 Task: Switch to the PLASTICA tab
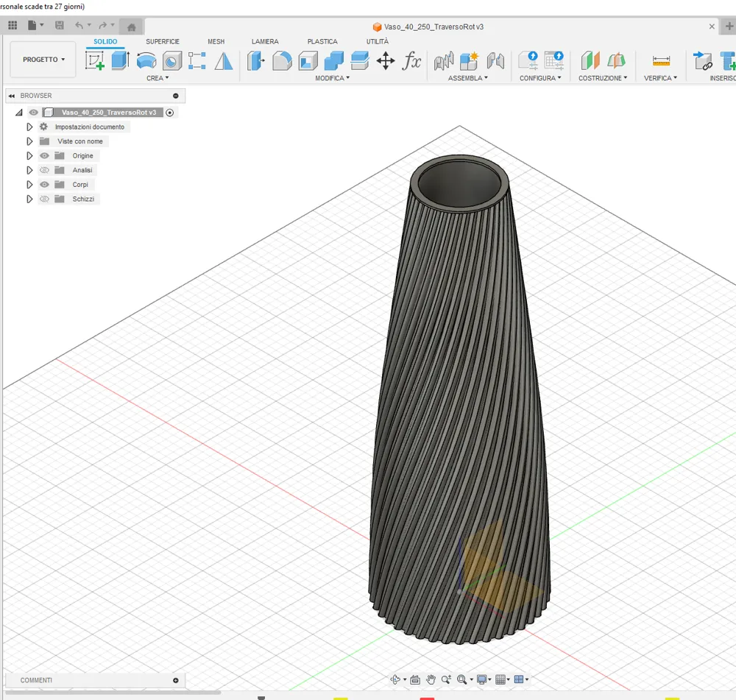tap(322, 41)
